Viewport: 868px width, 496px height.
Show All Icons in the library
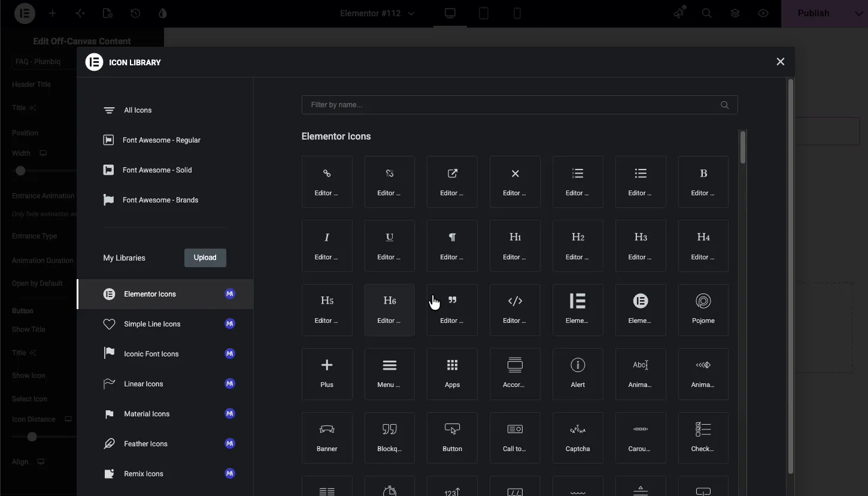click(165, 110)
